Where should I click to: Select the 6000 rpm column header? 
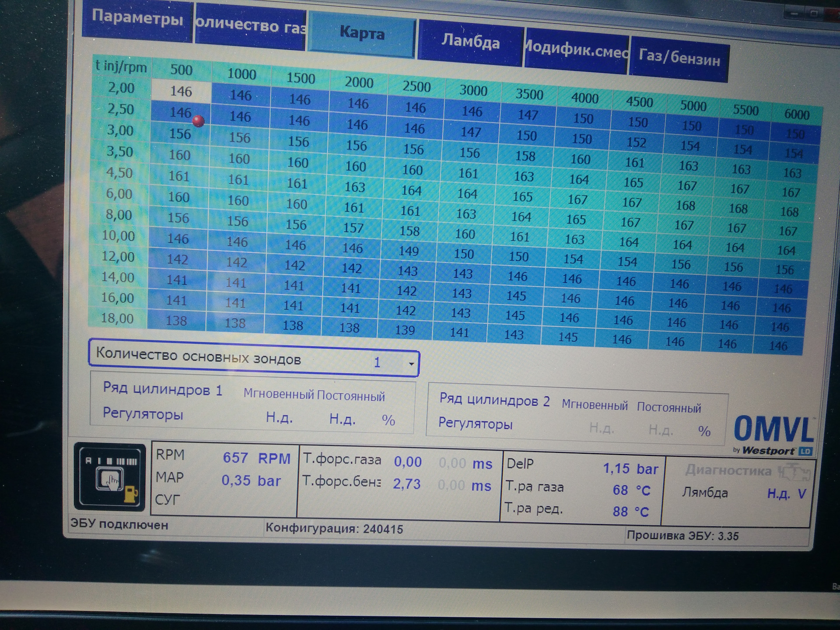(x=797, y=114)
